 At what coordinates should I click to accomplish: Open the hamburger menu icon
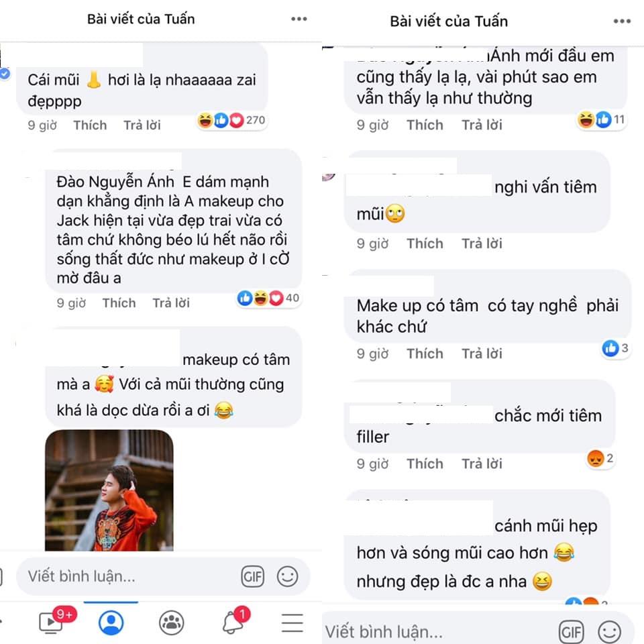[292, 623]
